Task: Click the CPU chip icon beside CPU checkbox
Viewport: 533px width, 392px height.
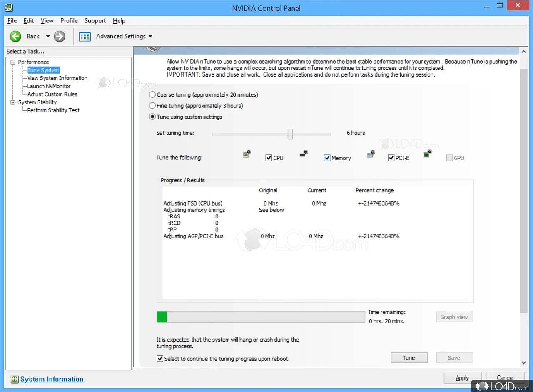Action: (x=247, y=154)
